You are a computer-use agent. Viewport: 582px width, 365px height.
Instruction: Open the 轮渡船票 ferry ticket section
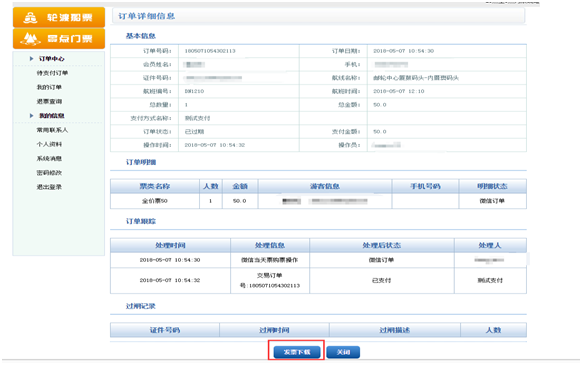[59, 17]
